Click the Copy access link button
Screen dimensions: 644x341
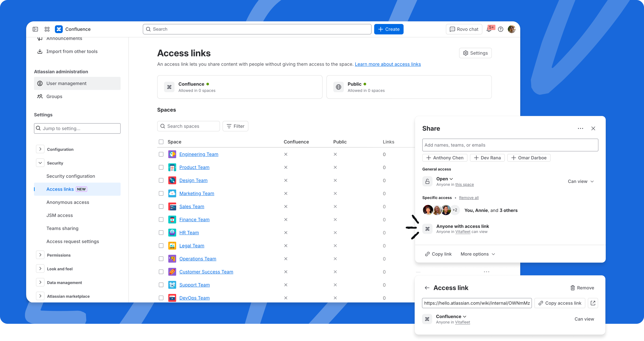tap(560, 303)
